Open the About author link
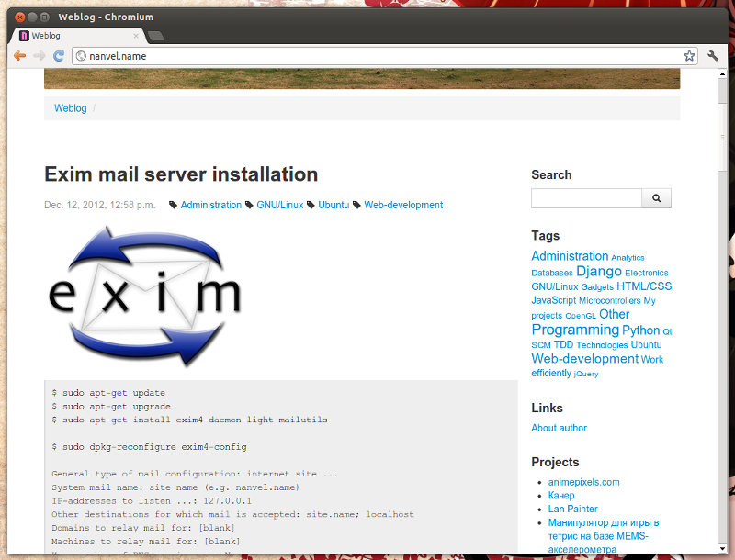 pyautogui.click(x=559, y=428)
